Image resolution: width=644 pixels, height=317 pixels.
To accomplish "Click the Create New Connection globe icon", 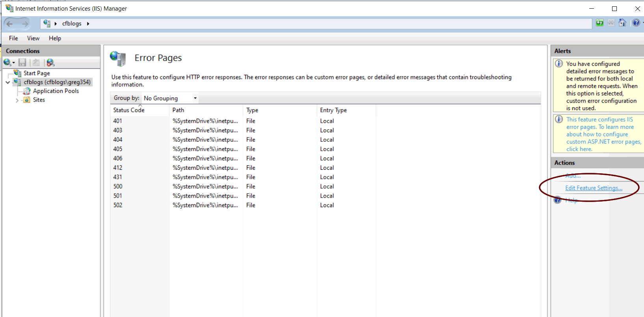I will [7, 62].
